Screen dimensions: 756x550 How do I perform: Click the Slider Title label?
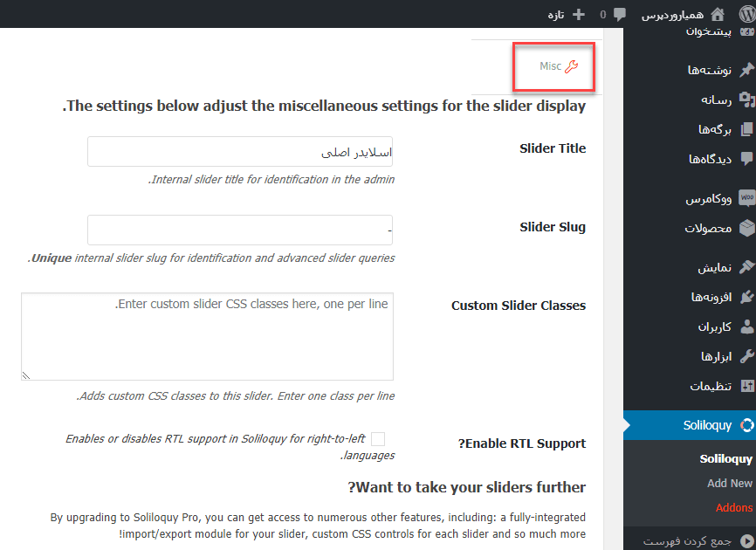point(553,148)
